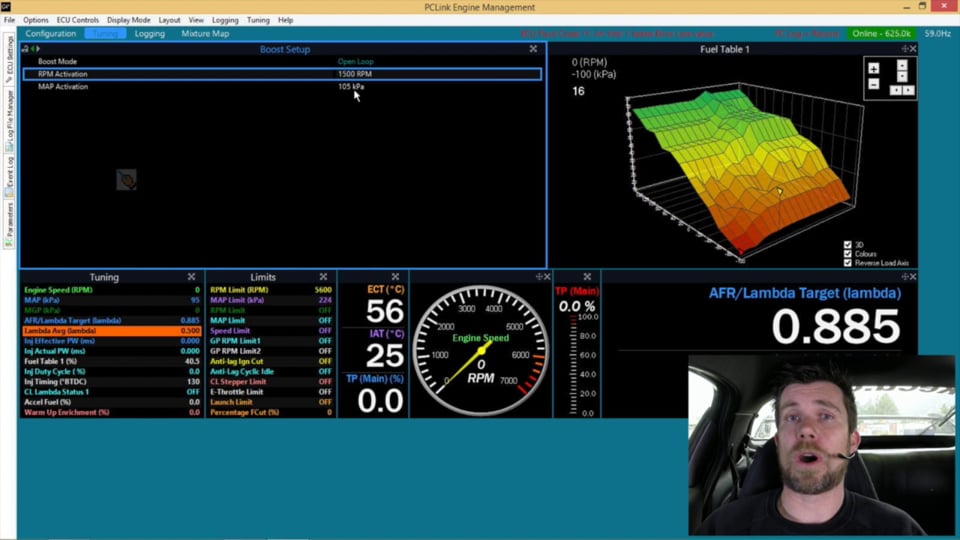
Task: Go forward with Boost Setup right arrow
Action: point(37,49)
